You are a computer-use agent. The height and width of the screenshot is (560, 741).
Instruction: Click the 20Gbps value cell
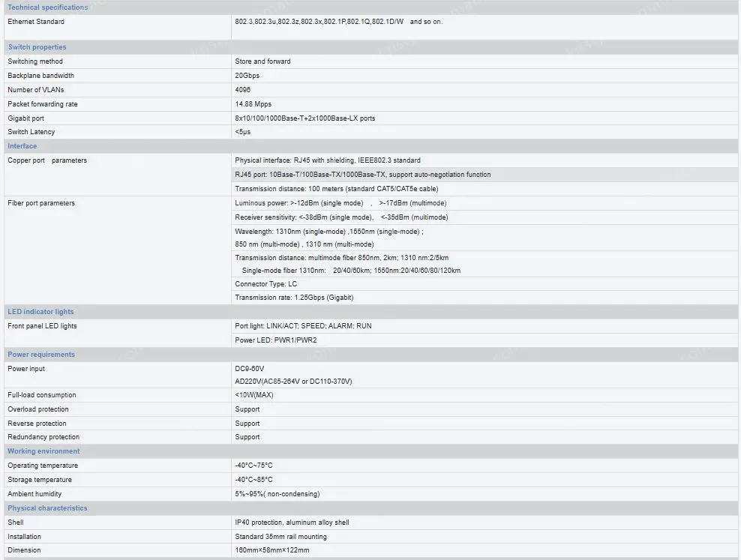[x=247, y=76]
